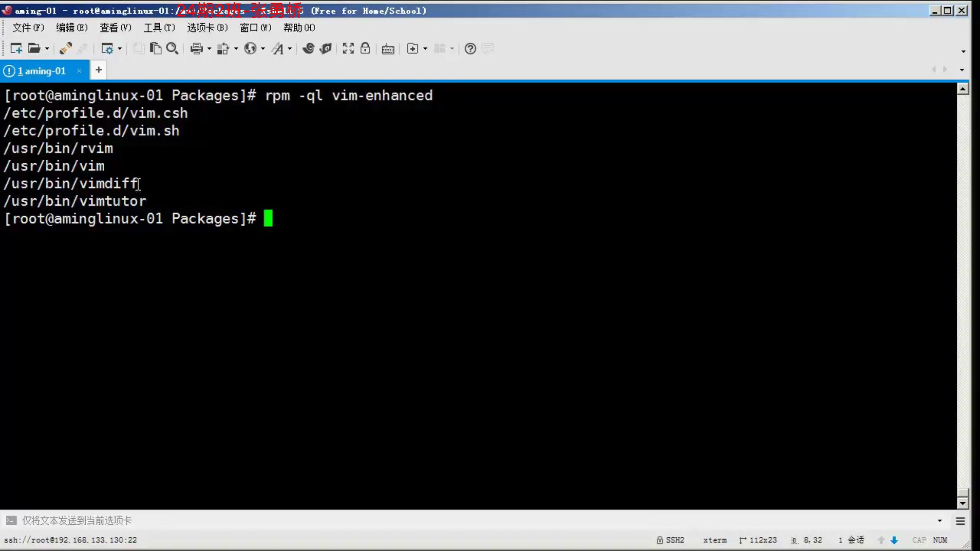This screenshot has height=551, width=980.
Task: Open the 查看(V) menu
Action: (x=115, y=28)
